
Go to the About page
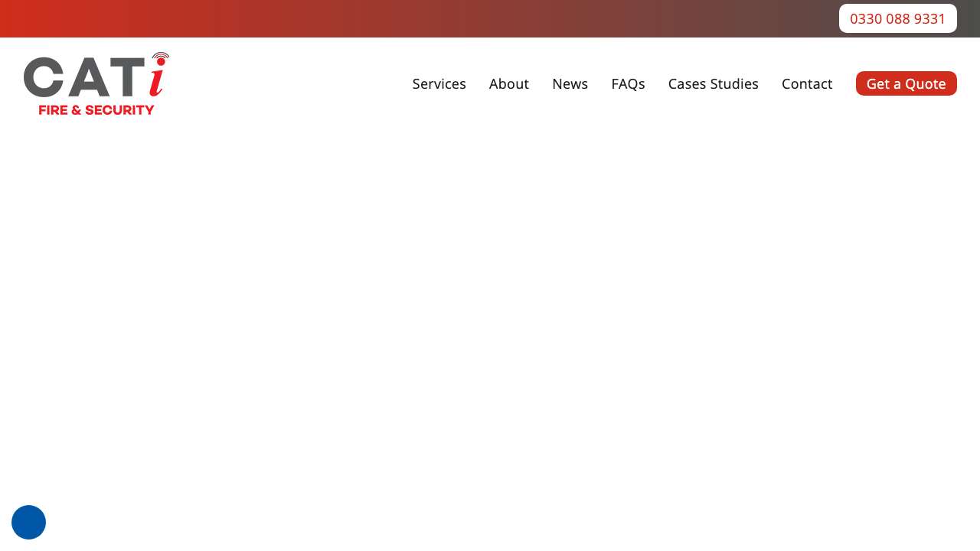[x=508, y=83]
